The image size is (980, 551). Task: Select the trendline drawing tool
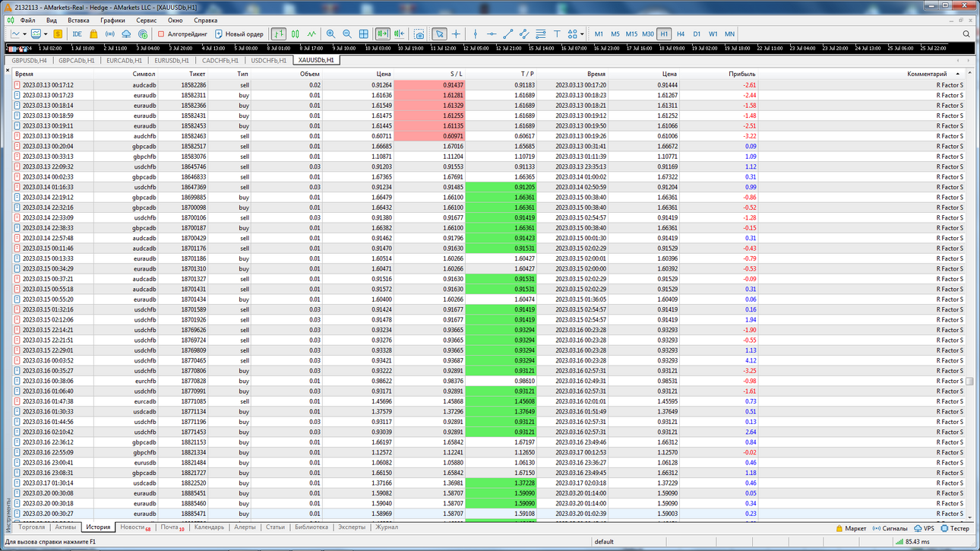pyautogui.click(x=508, y=34)
